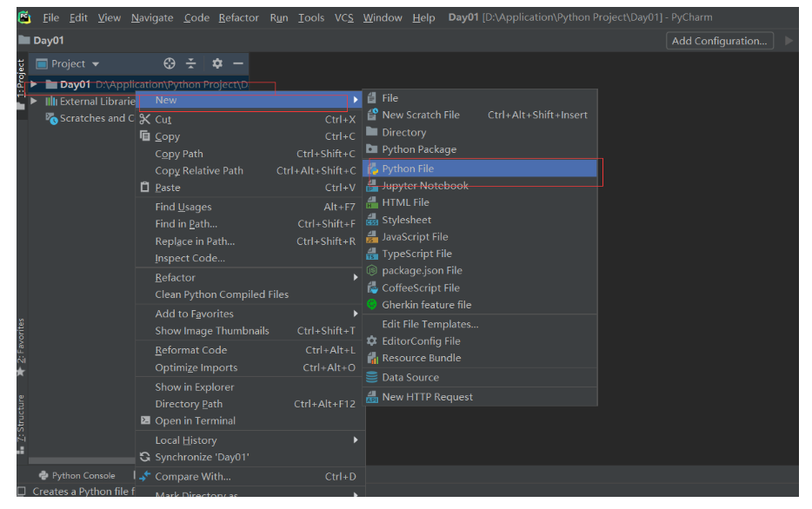Click the New Scratch File icon
Viewport: 812px width, 509px height.
[372, 115]
